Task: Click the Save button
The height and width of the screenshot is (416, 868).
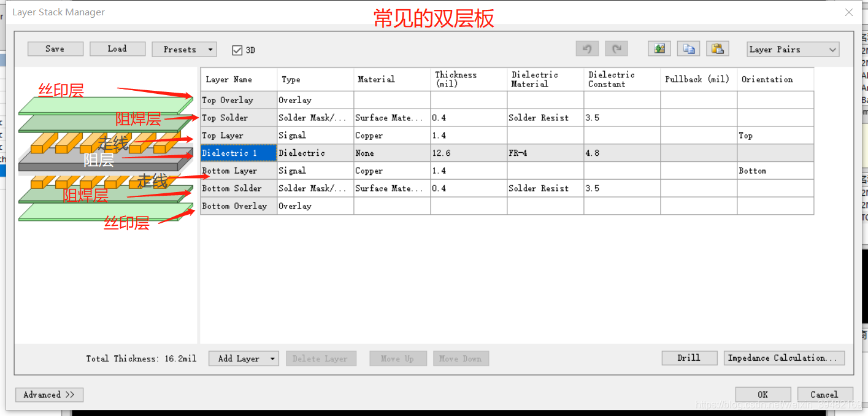Action: 55,48
